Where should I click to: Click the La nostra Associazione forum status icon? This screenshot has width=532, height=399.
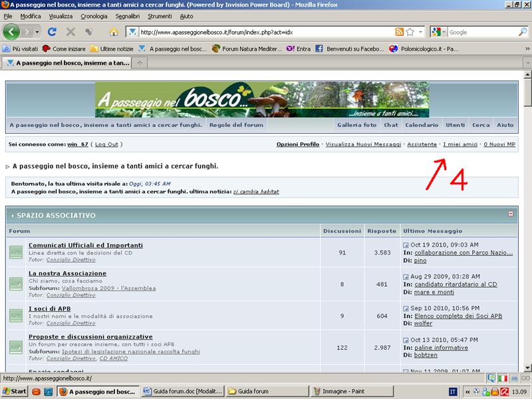(x=15, y=284)
